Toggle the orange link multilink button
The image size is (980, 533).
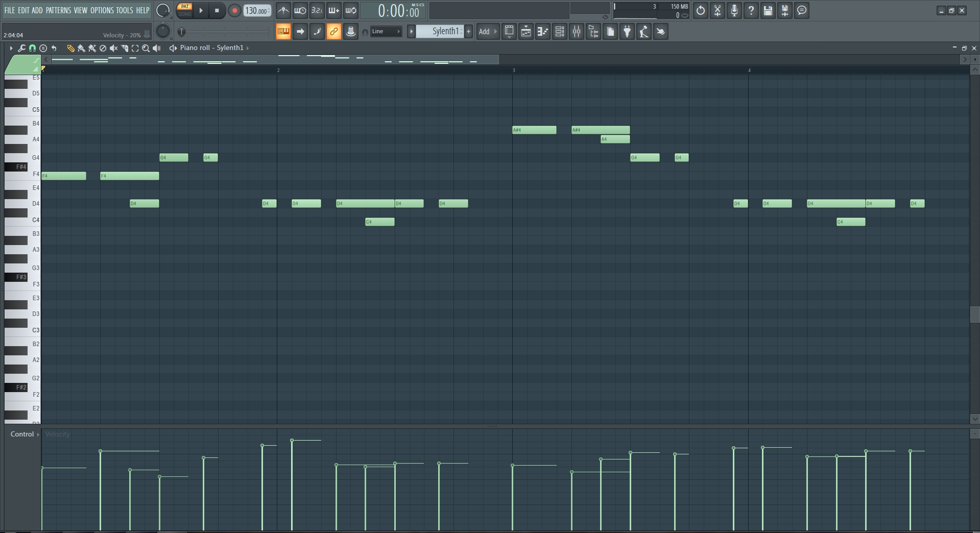point(333,32)
